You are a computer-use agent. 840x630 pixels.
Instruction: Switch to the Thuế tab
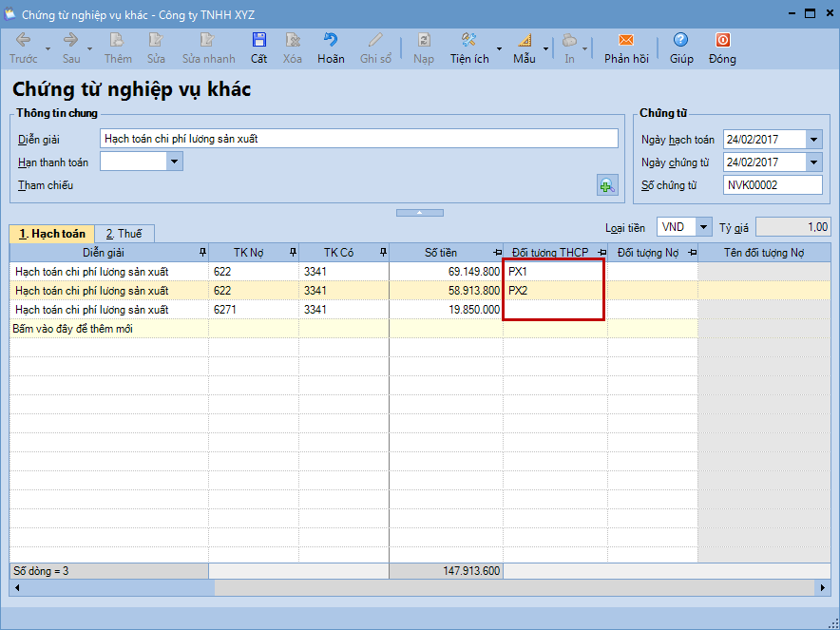(x=124, y=233)
